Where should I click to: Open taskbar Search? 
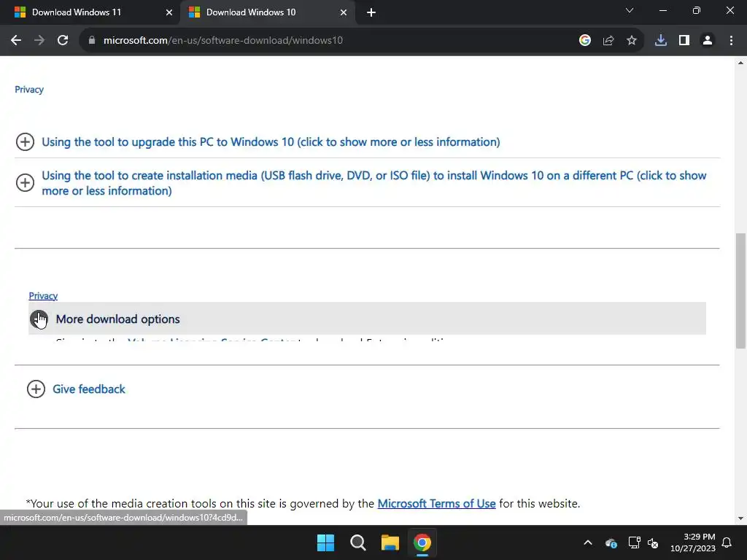coord(357,542)
